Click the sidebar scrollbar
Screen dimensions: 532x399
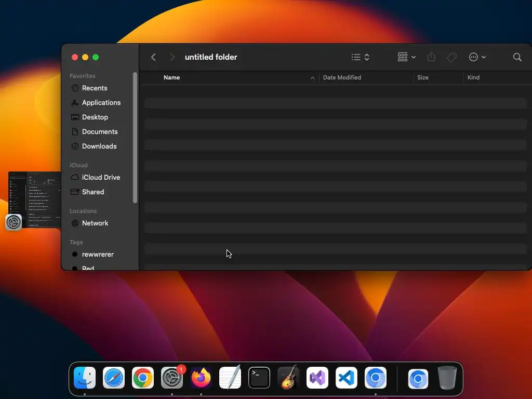tap(135, 137)
